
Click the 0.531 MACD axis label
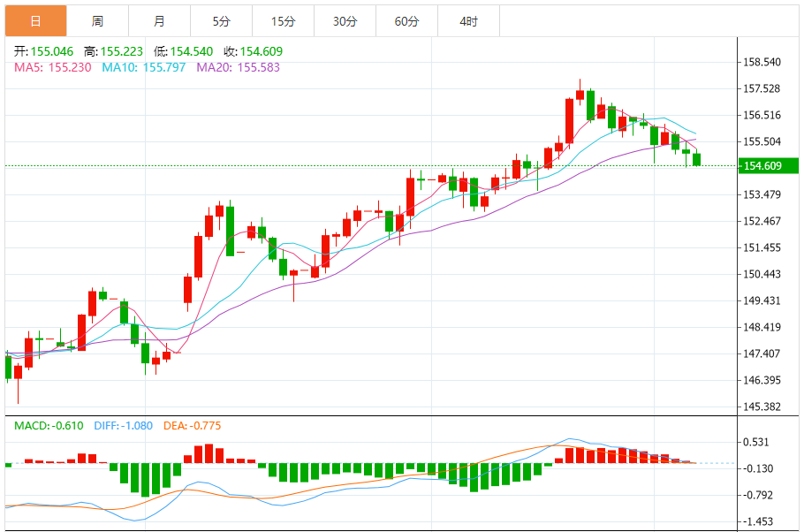(756, 443)
